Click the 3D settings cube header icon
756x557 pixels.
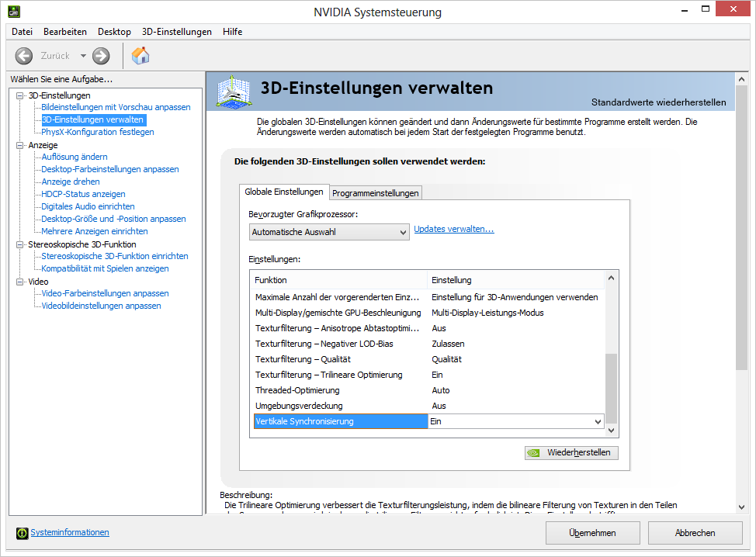pos(234,91)
